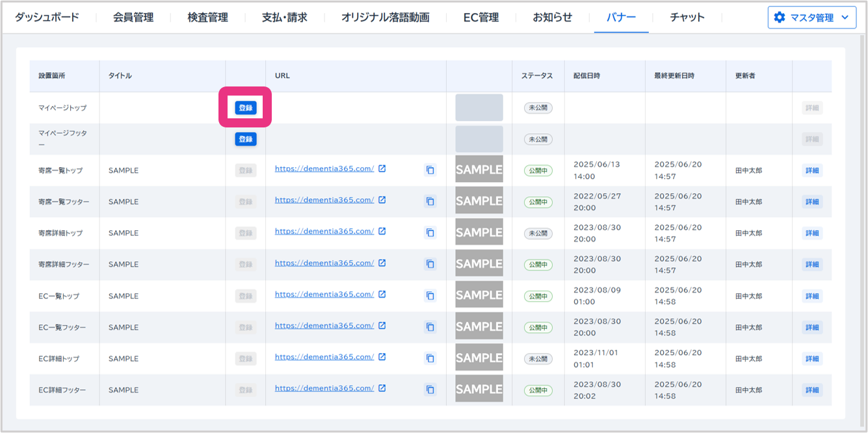This screenshot has width=868, height=433.
Task: Click SAMPLE banner thumbnail in EC一覧トップ row
Action: point(479,295)
